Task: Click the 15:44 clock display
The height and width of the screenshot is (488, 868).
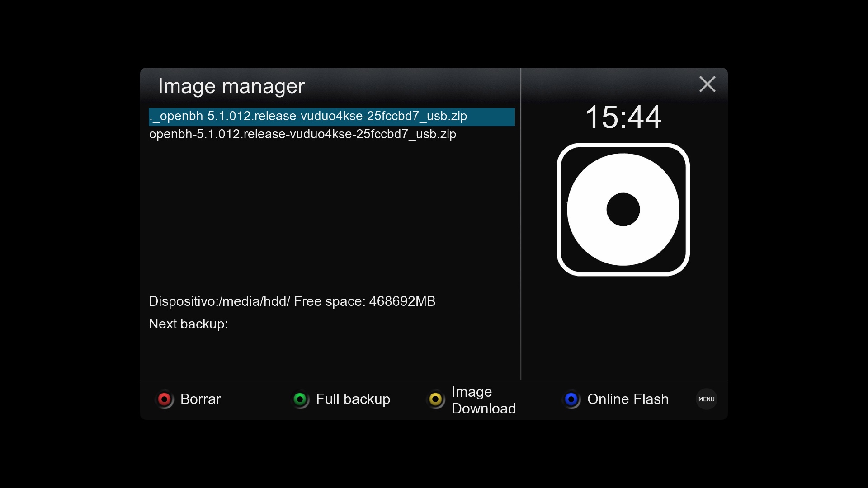Action: [623, 117]
